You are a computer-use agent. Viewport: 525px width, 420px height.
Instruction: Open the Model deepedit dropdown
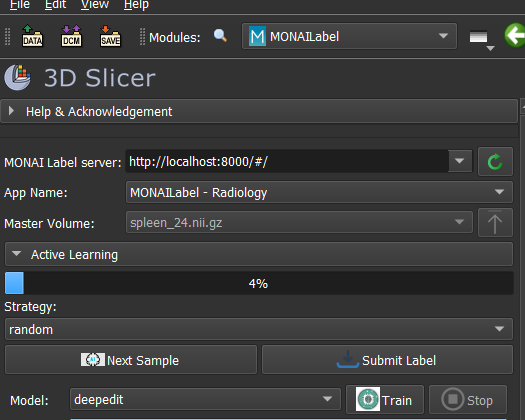[205, 399]
